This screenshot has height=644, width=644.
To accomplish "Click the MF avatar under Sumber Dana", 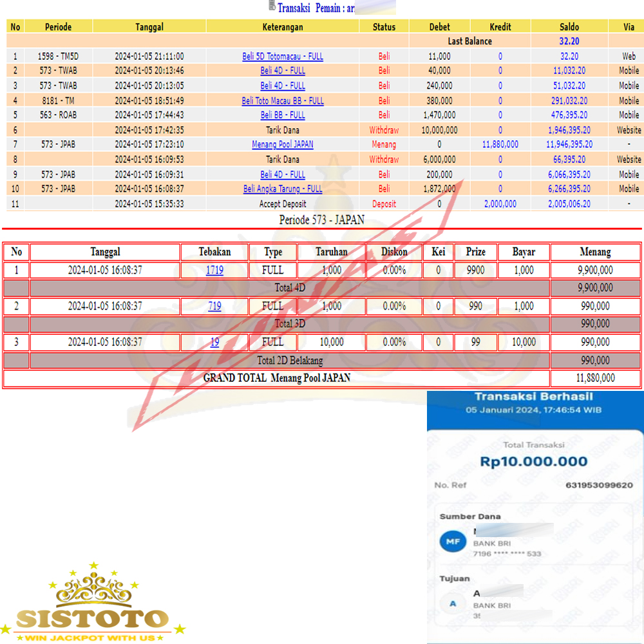I will [x=453, y=542].
